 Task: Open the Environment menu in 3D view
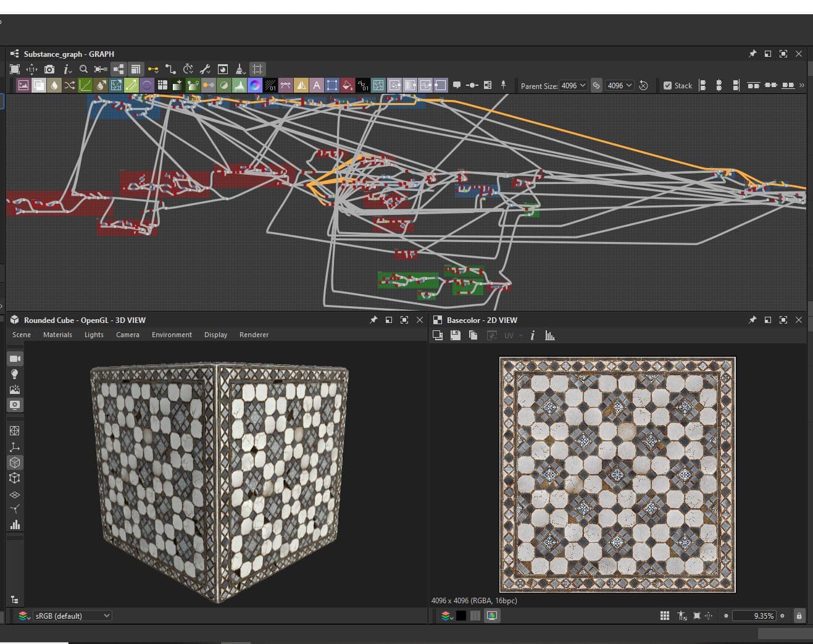[172, 335]
